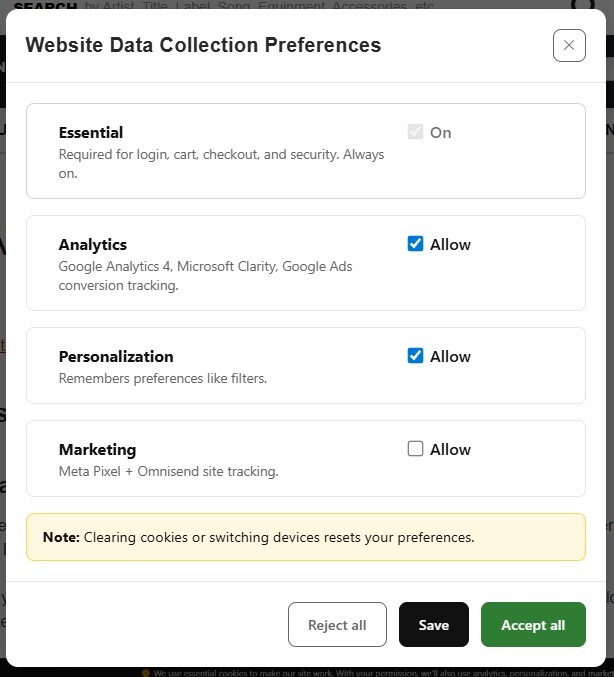614x677 pixels.
Task: Click the Website Data Collection Preferences title
Action: [x=203, y=45]
